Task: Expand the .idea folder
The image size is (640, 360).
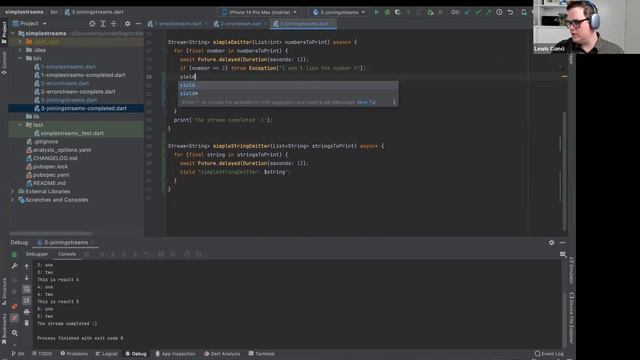Action: (x=20, y=50)
